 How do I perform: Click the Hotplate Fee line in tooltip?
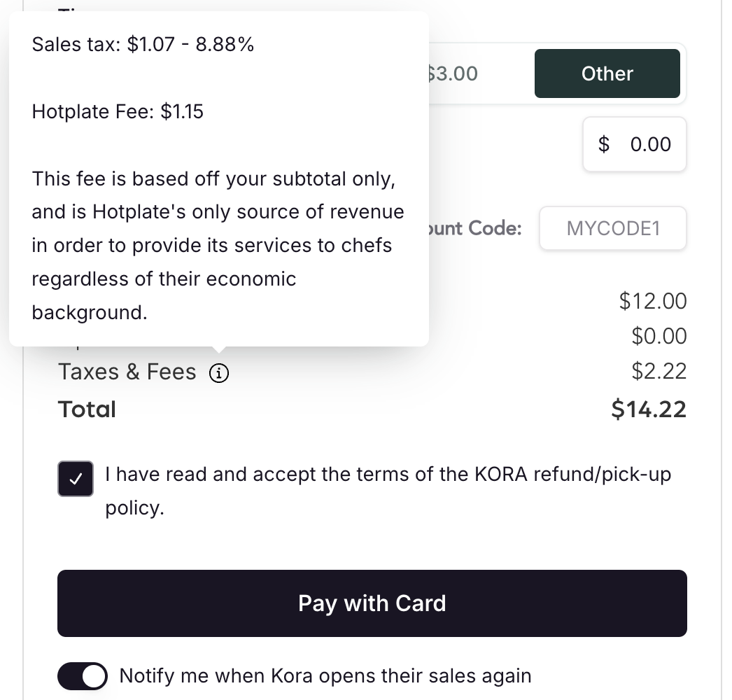(118, 112)
